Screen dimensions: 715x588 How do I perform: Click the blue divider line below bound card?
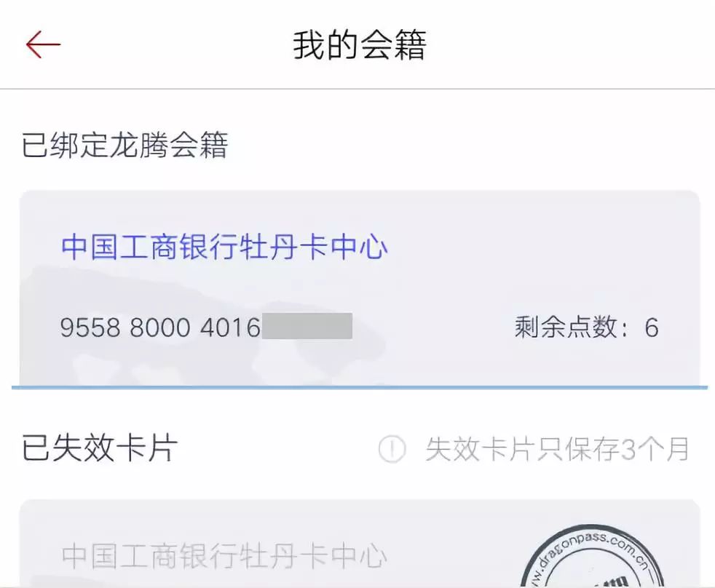pos(360,387)
